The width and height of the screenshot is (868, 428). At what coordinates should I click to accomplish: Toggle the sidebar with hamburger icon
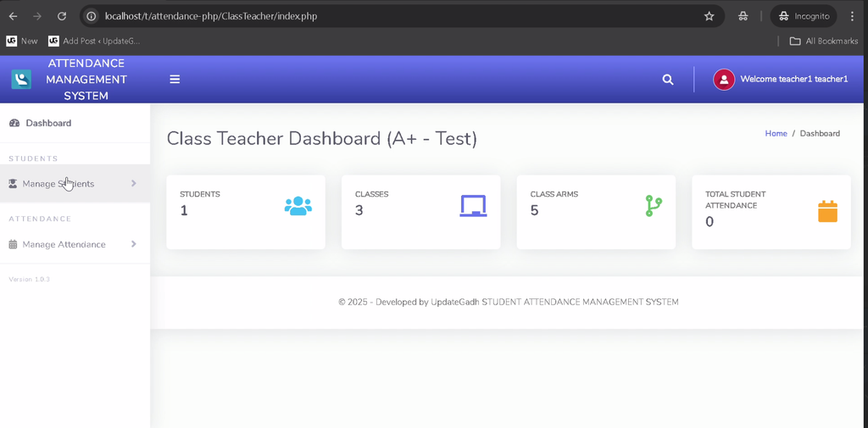pyautogui.click(x=175, y=79)
